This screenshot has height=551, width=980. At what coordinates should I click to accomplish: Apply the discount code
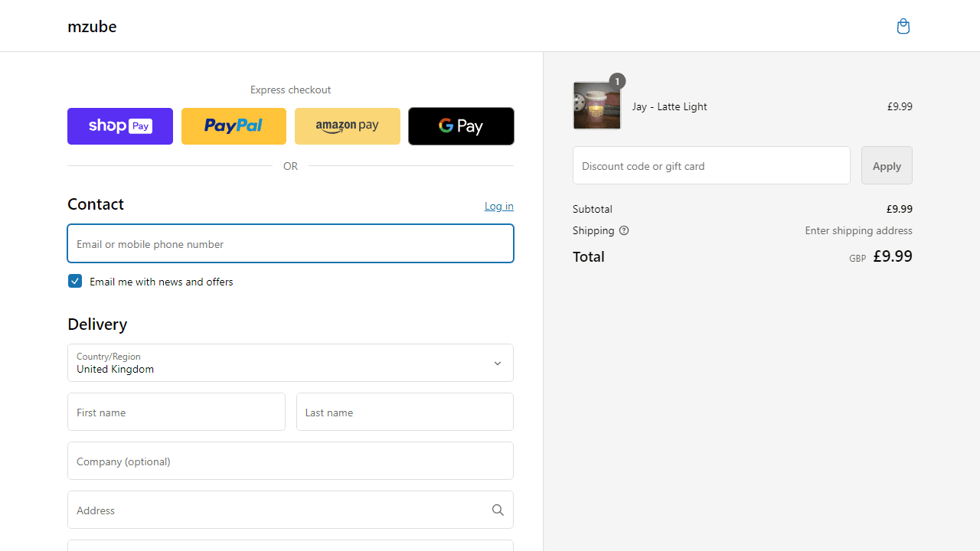pyautogui.click(x=887, y=165)
